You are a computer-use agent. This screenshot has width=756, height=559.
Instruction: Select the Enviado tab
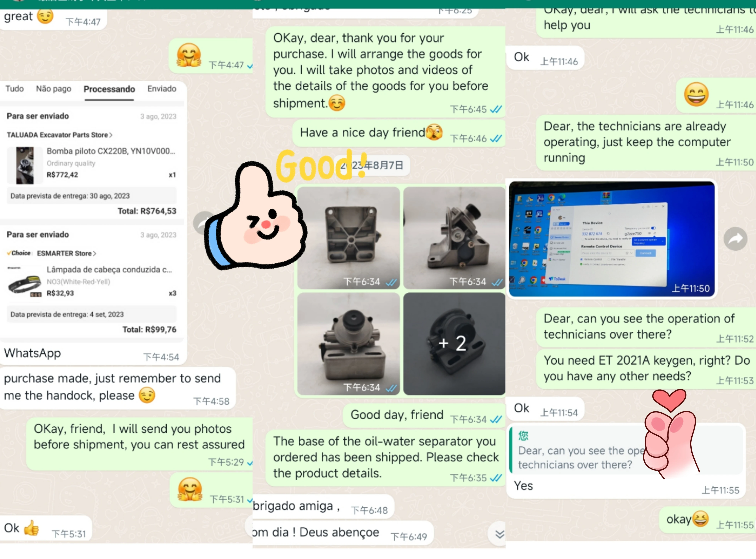pyautogui.click(x=162, y=89)
